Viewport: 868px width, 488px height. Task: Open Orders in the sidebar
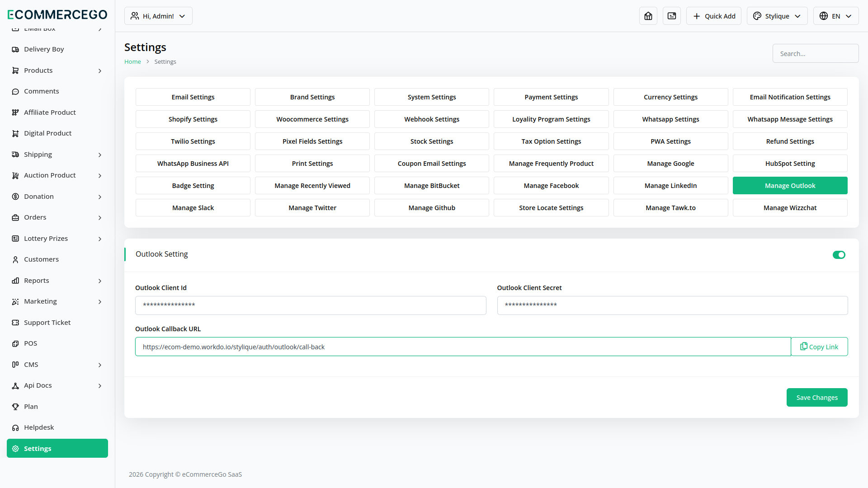57,217
